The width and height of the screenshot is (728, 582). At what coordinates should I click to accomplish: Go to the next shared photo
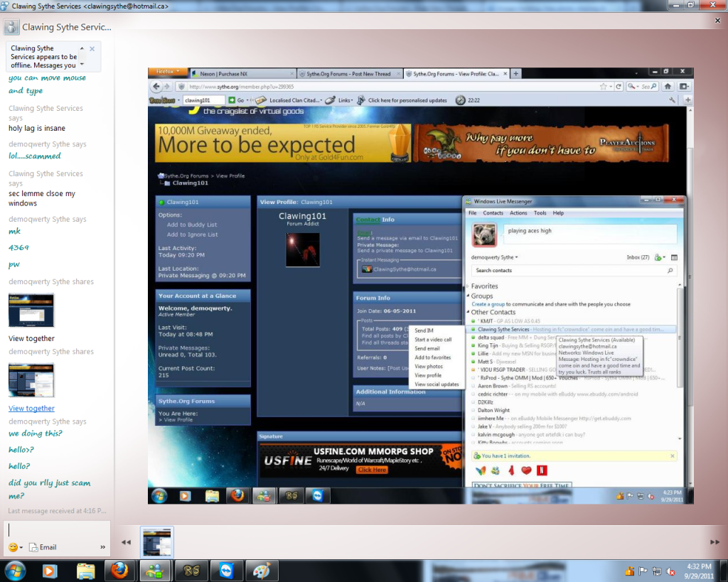pyautogui.click(x=714, y=542)
